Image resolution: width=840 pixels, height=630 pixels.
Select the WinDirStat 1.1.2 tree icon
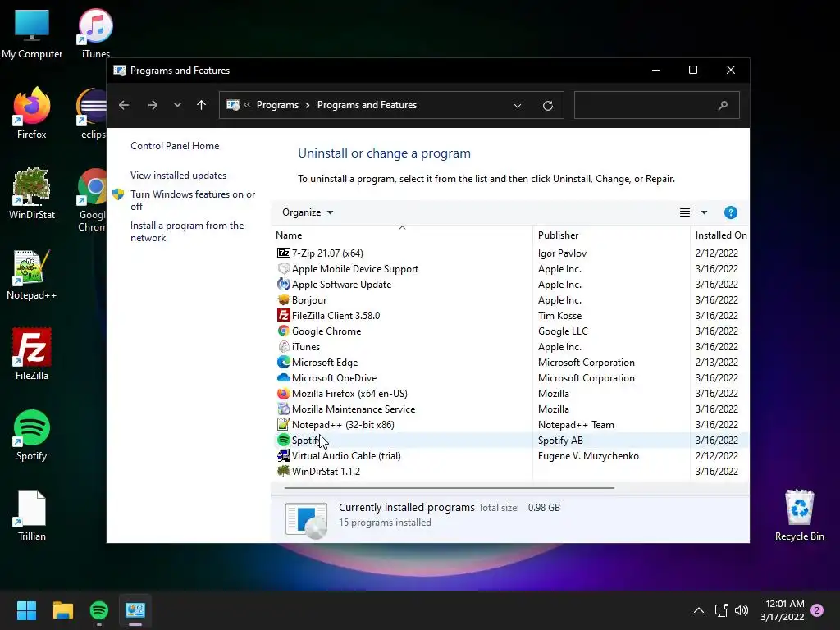click(x=283, y=471)
